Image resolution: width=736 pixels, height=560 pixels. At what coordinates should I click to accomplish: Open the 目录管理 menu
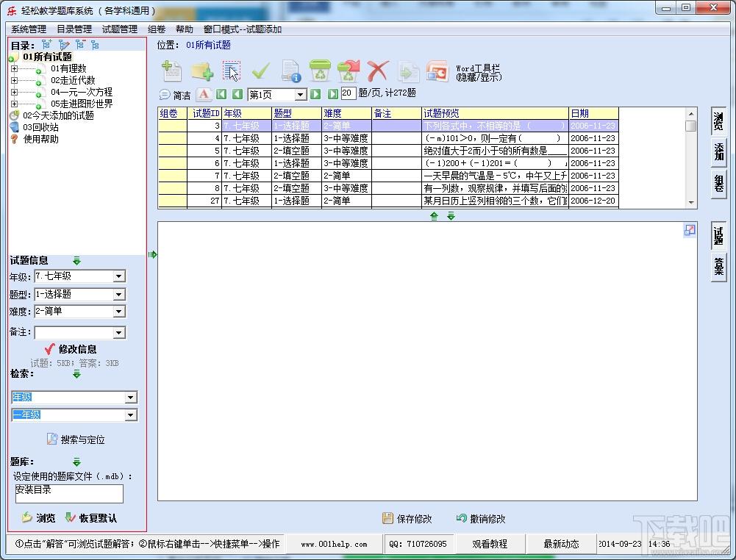tap(74, 29)
